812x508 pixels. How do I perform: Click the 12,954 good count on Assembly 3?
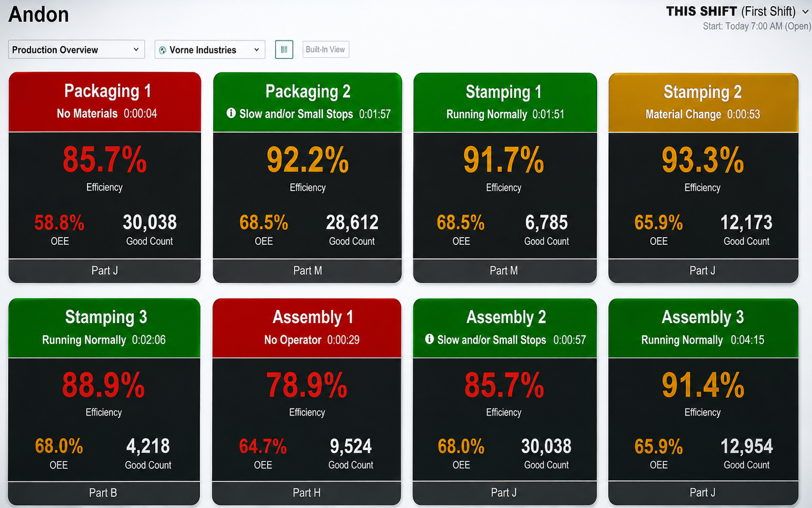tap(746, 447)
